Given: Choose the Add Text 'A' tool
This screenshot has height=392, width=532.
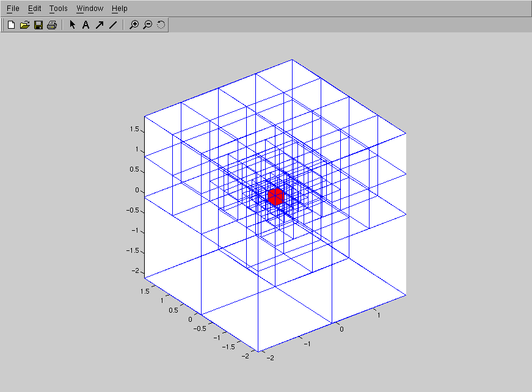Looking at the screenshot, I should 86,25.
